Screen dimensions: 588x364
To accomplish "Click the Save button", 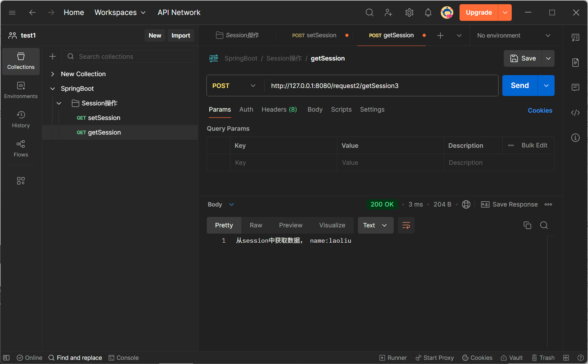I will 523,58.
